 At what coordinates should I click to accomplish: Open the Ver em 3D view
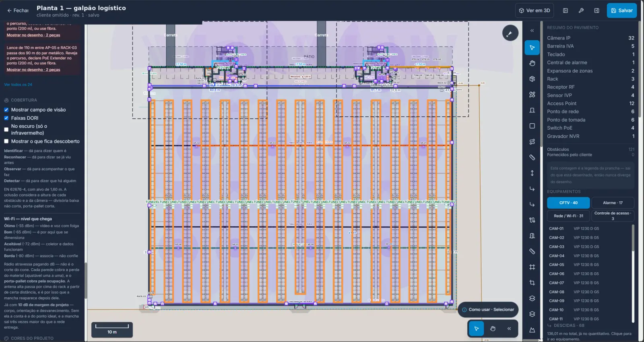[x=535, y=10]
